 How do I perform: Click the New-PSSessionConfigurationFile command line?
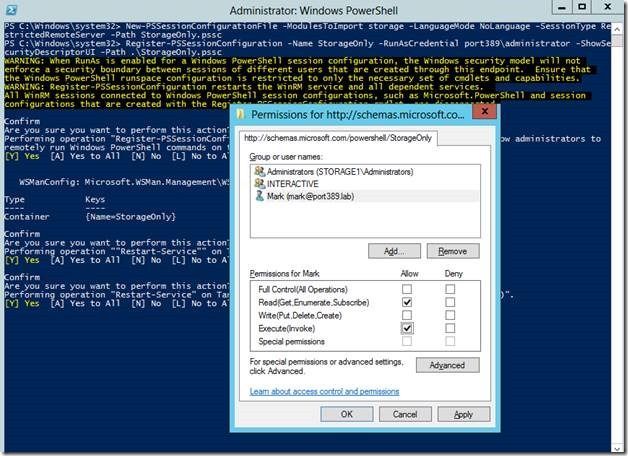tap(308, 30)
